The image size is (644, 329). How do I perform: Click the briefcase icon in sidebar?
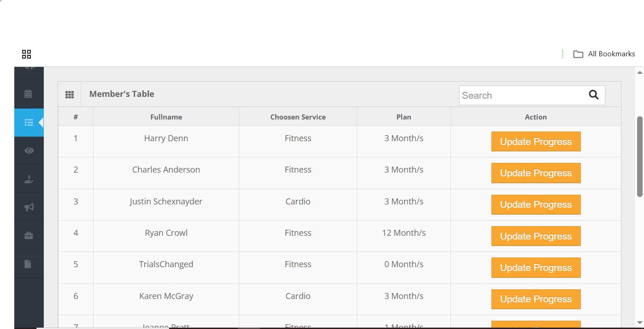[29, 235]
